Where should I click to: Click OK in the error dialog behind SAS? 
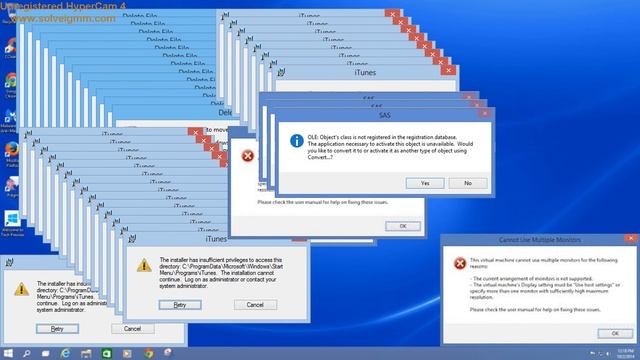403,226
